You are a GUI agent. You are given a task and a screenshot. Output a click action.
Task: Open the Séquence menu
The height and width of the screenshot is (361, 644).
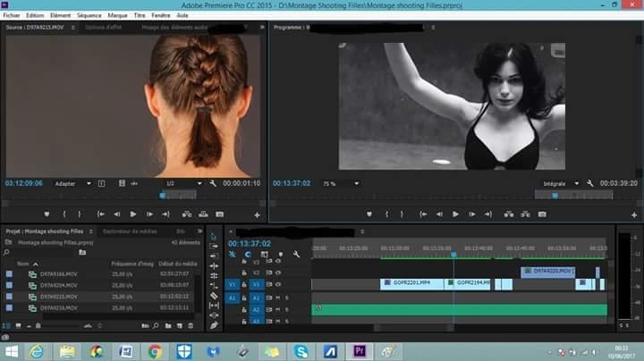[89, 15]
